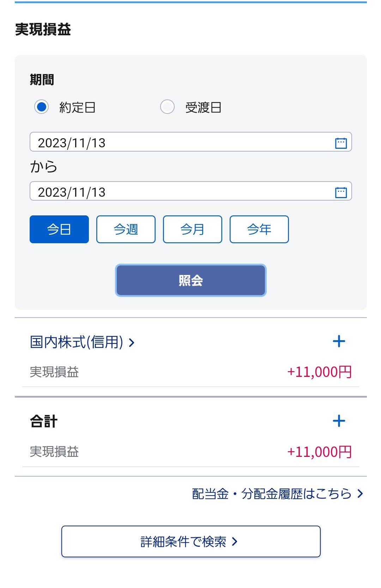Click the chevron beside 国内株式(信用)
This screenshot has width=381, height=588.
coord(132,342)
